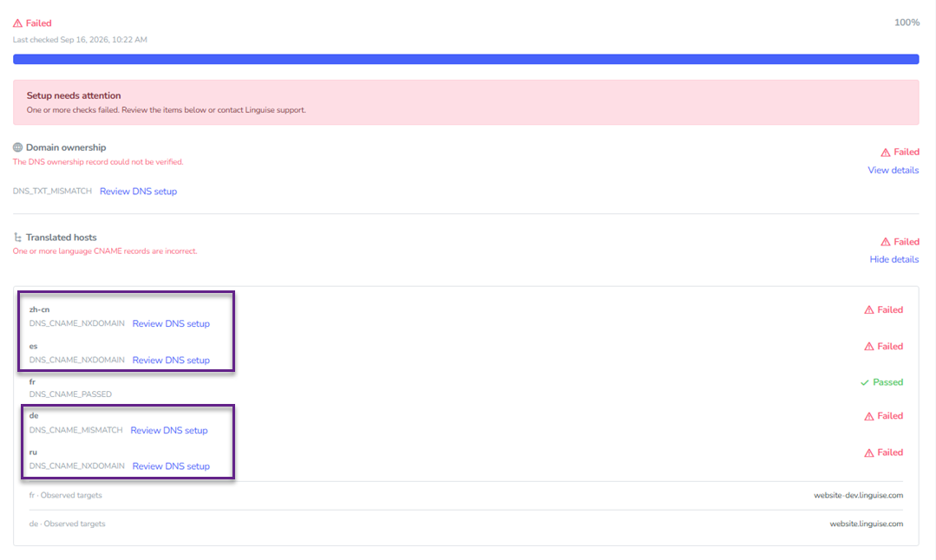The width and height of the screenshot is (936, 560).
Task: Select the DNS_CNAME_NXDOMAIN code in zh-cn row
Action: (77, 323)
